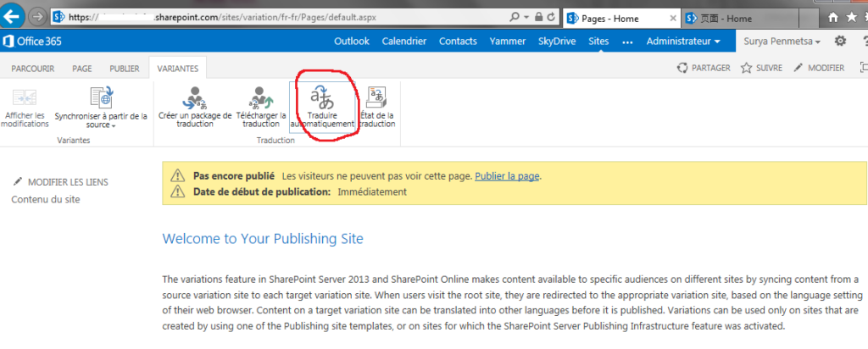This screenshot has width=868, height=349.
Task: Click the MODIFIER edit pencil button
Action: pyautogui.click(x=819, y=68)
